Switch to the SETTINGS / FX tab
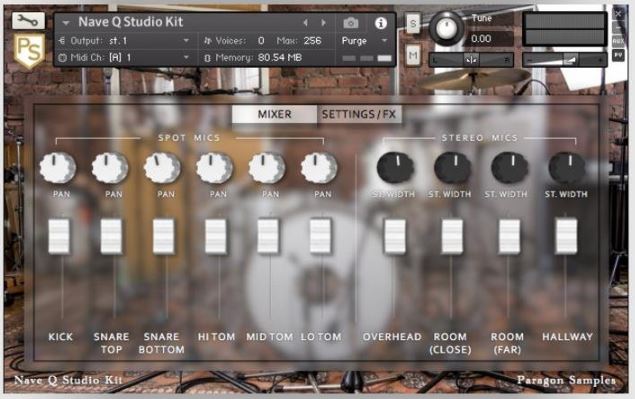 [359, 114]
